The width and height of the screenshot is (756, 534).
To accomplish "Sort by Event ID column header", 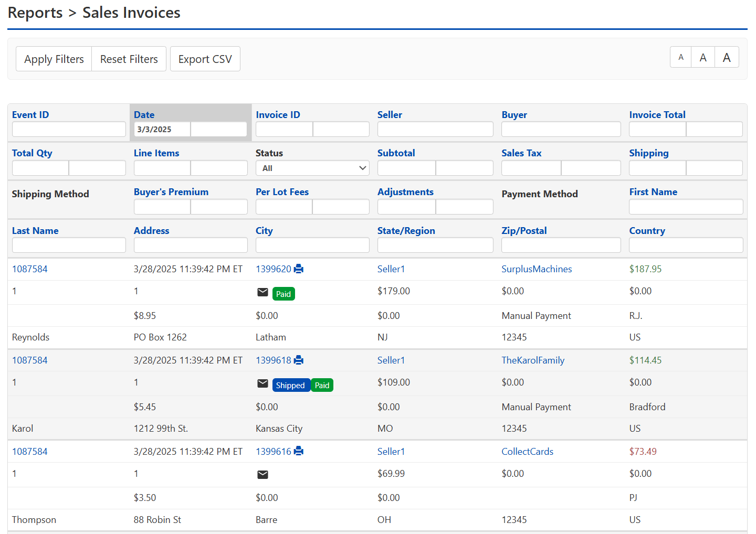I will coord(30,115).
